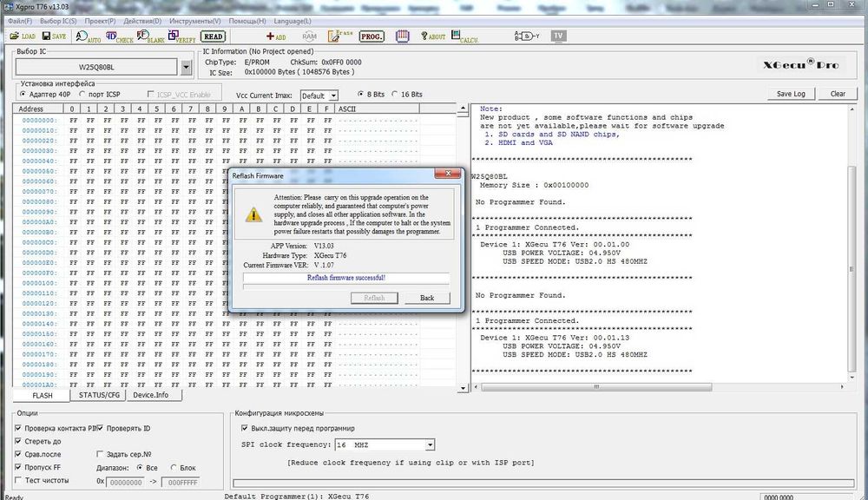Toggle the Стереть до checkbox

coord(18,441)
